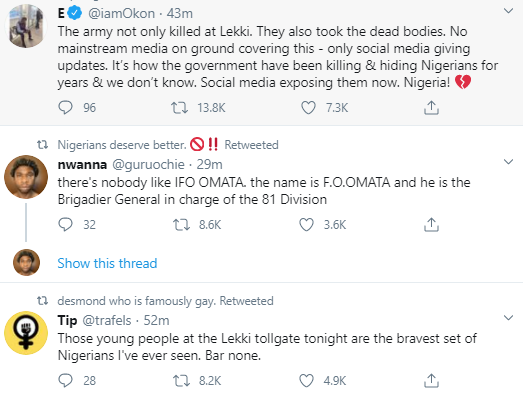Image resolution: width=523 pixels, height=395 pixels.
Task: Open the yellow fist avatar of Tip
Action: (x=26, y=333)
